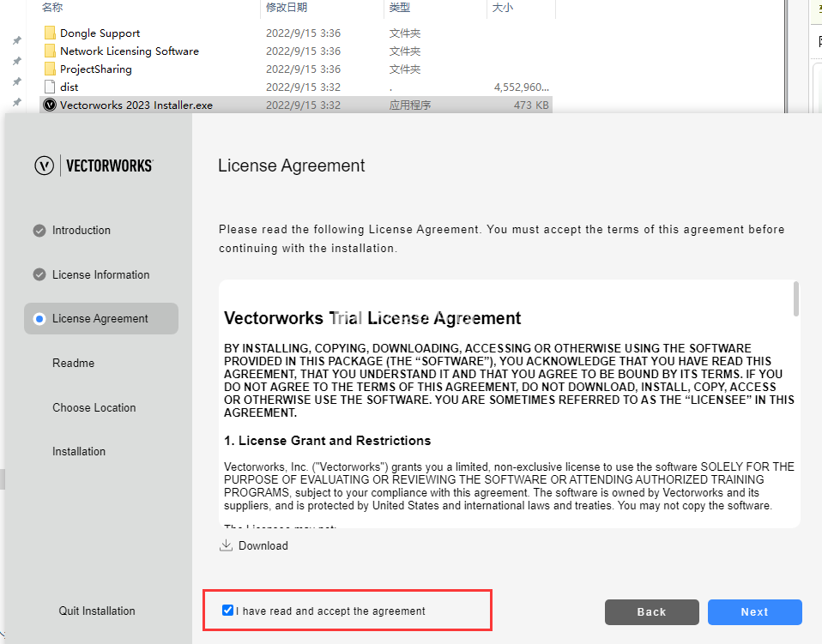This screenshot has width=822, height=644.
Task: Select the Choose Location step
Action: pos(94,407)
